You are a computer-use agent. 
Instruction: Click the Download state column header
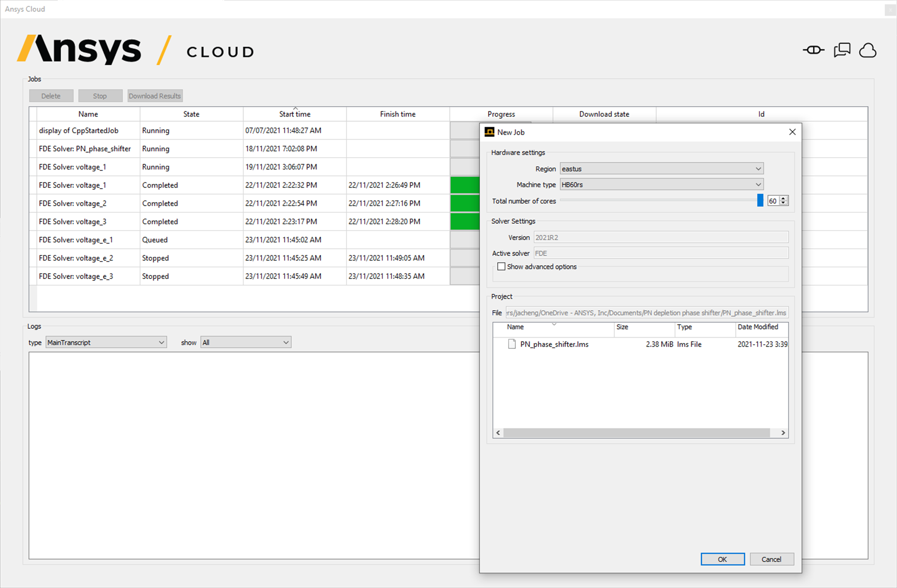pyautogui.click(x=604, y=114)
